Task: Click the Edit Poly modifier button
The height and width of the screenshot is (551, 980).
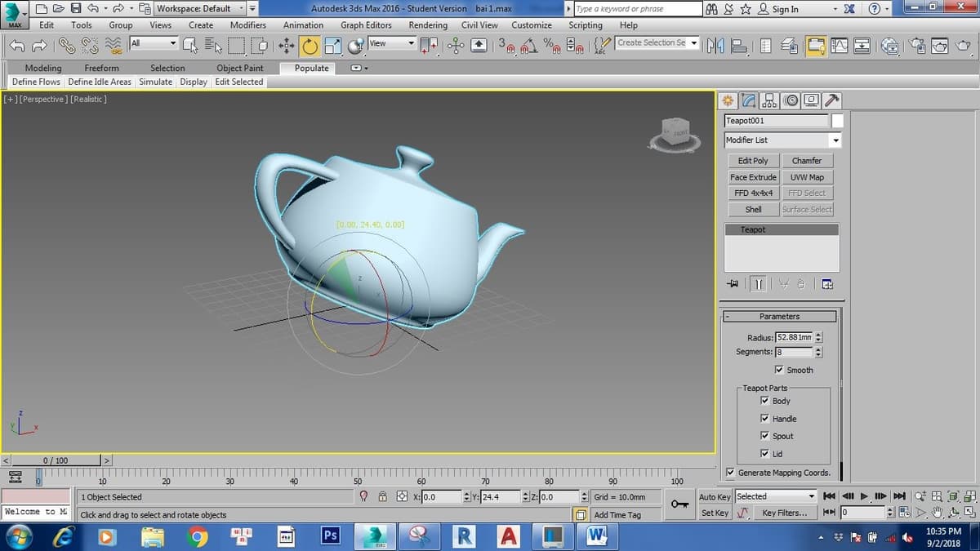Action: (x=753, y=161)
